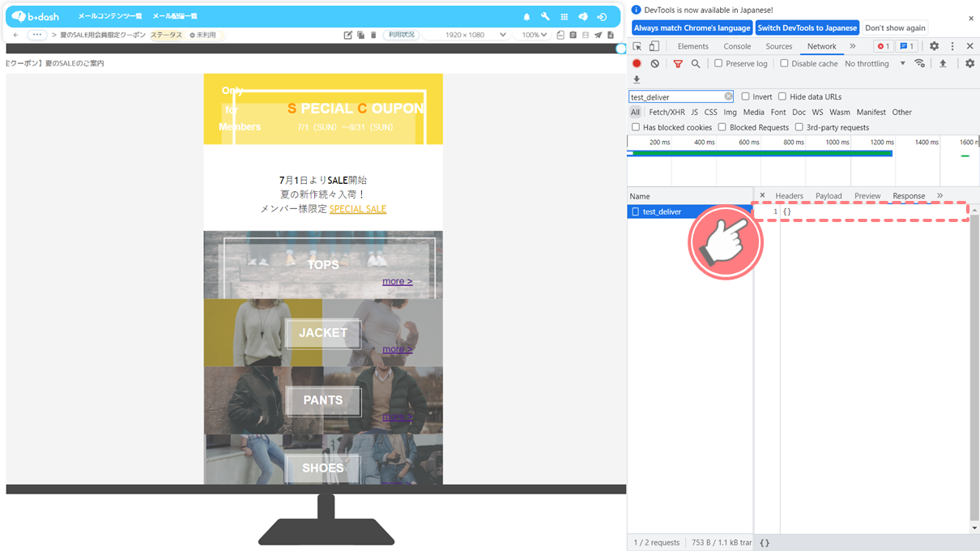Open the DevTools three-dot menu

[x=952, y=46]
